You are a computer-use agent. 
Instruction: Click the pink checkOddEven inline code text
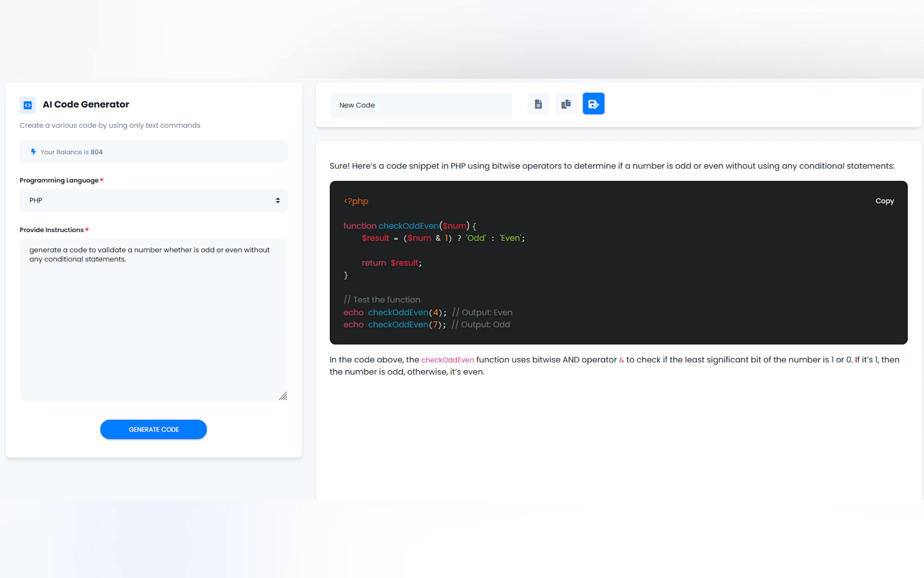(x=447, y=360)
